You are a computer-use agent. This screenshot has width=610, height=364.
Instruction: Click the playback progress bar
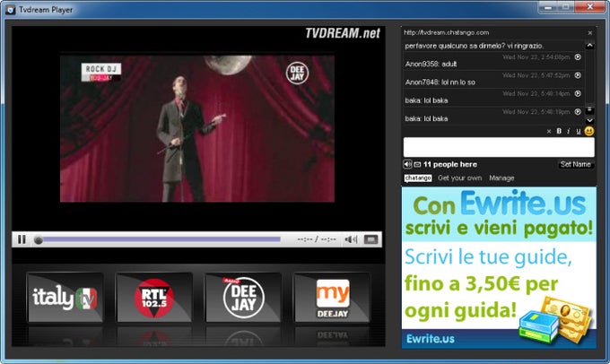(161, 239)
